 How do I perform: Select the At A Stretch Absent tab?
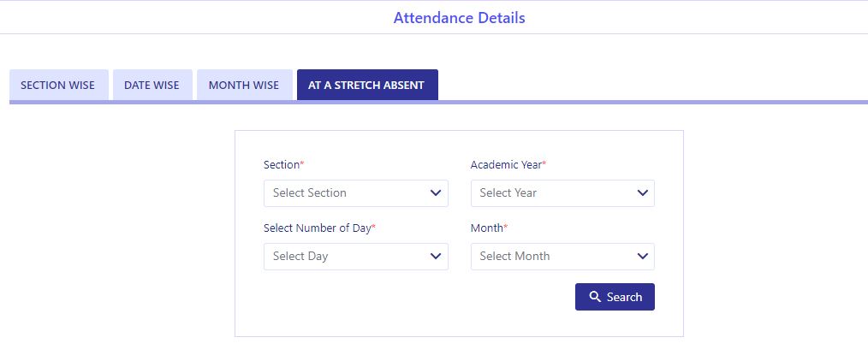[367, 86]
